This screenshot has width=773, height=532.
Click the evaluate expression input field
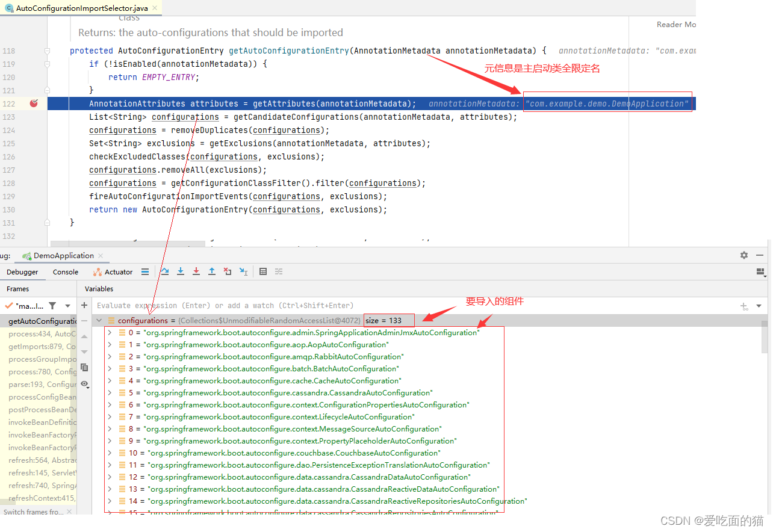(x=241, y=305)
